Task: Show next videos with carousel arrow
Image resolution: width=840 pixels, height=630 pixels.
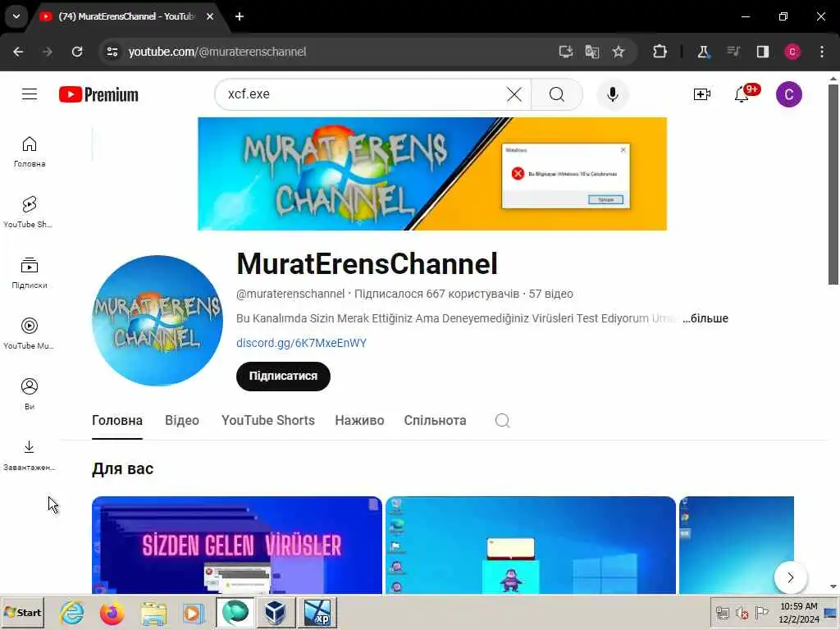Action: coord(790,577)
